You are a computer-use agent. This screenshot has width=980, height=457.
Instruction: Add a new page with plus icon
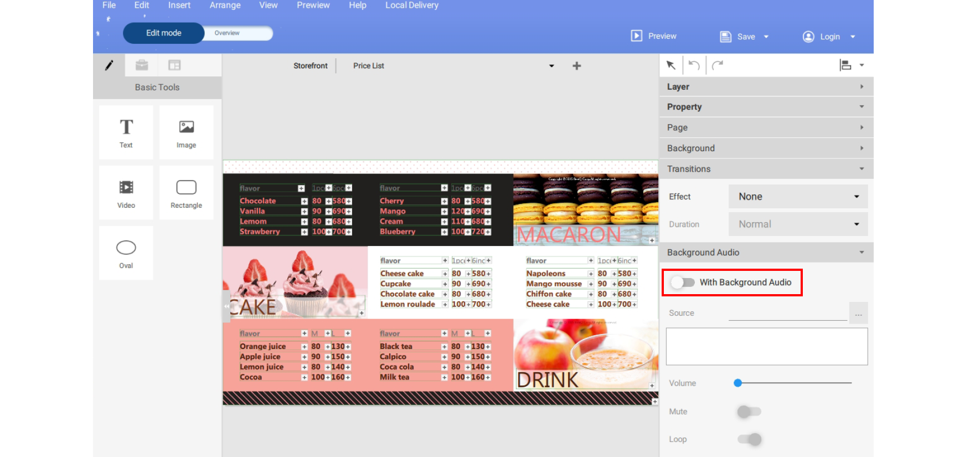pos(576,66)
